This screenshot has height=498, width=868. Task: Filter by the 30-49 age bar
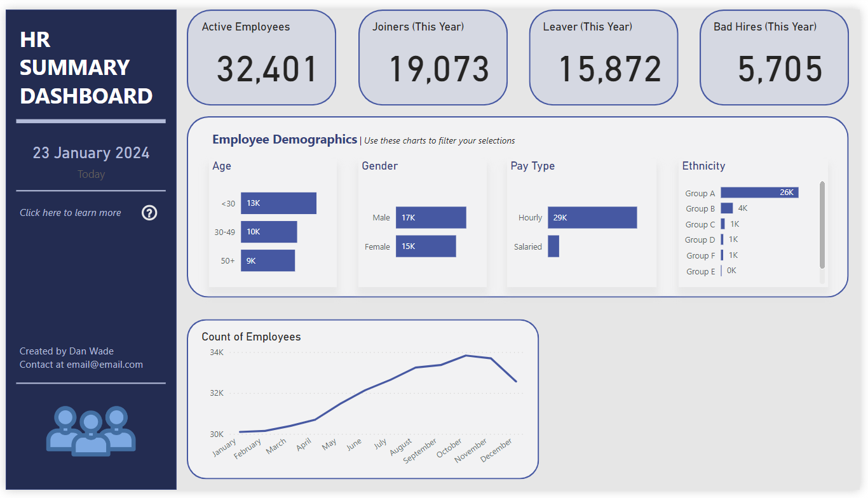pyautogui.click(x=269, y=232)
